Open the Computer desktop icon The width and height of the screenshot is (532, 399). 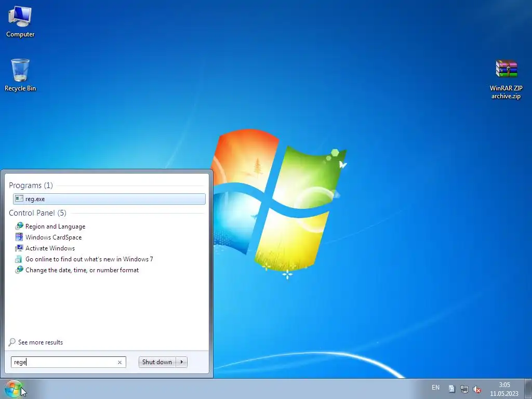click(20, 21)
